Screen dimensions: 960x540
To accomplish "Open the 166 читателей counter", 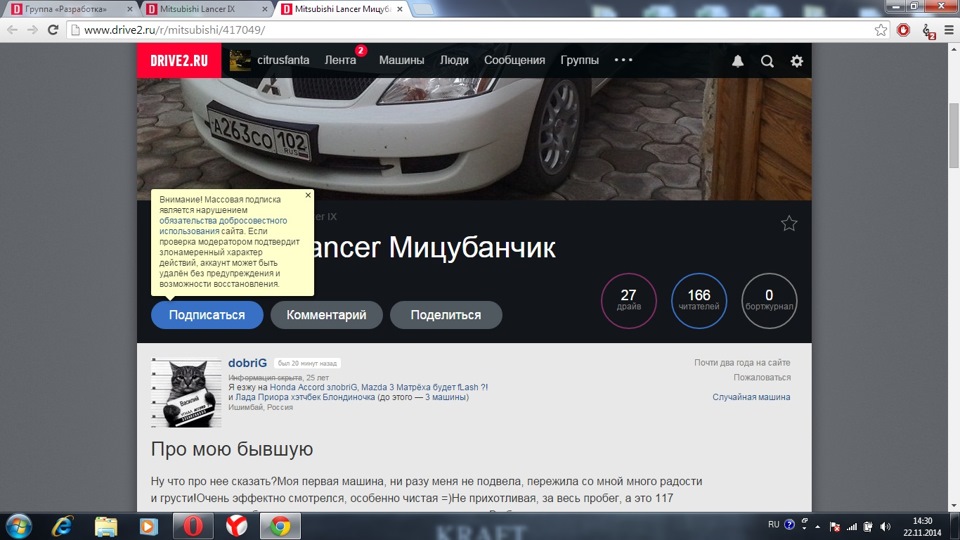I will 699,301.
